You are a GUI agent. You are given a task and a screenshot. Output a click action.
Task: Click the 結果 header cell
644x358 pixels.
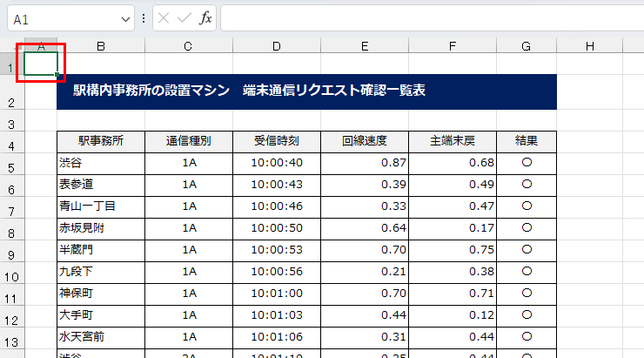tap(527, 141)
